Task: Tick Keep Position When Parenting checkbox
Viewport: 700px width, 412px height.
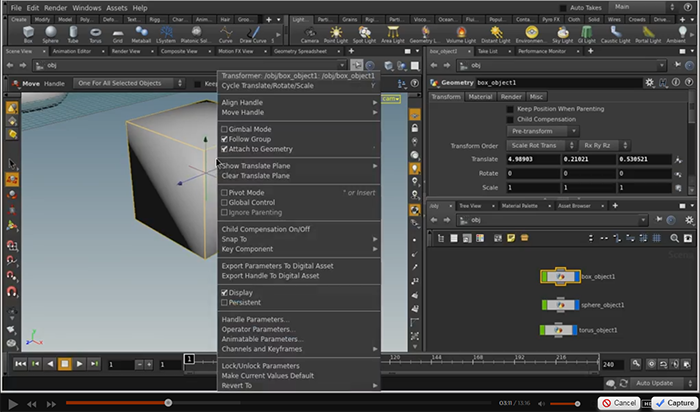Action: 510,108
